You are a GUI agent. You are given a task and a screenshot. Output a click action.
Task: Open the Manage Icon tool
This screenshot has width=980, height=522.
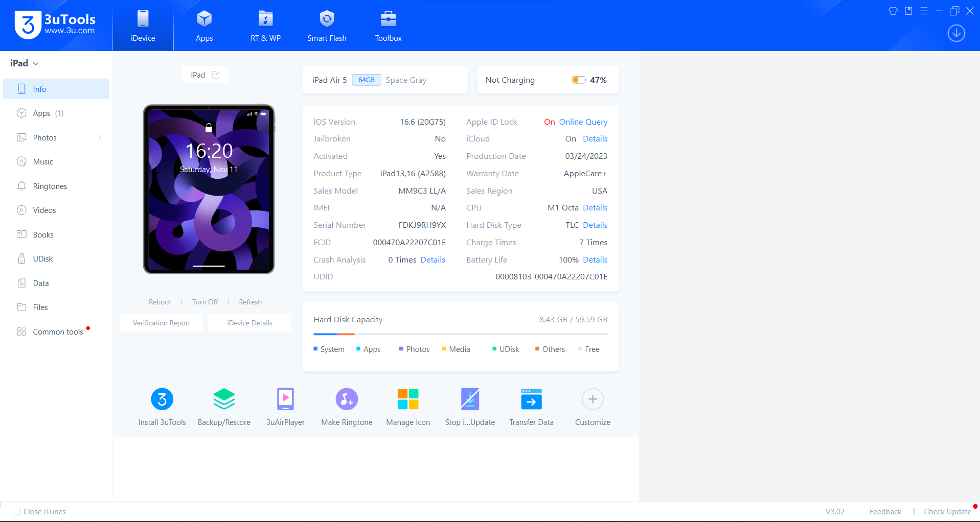(x=408, y=407)
